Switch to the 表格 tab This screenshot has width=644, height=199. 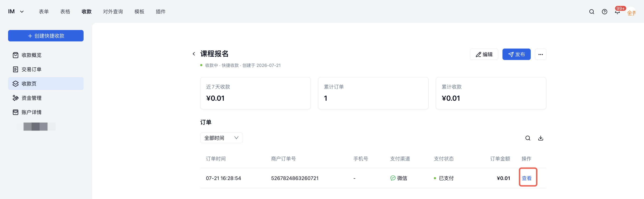[65, 11]
